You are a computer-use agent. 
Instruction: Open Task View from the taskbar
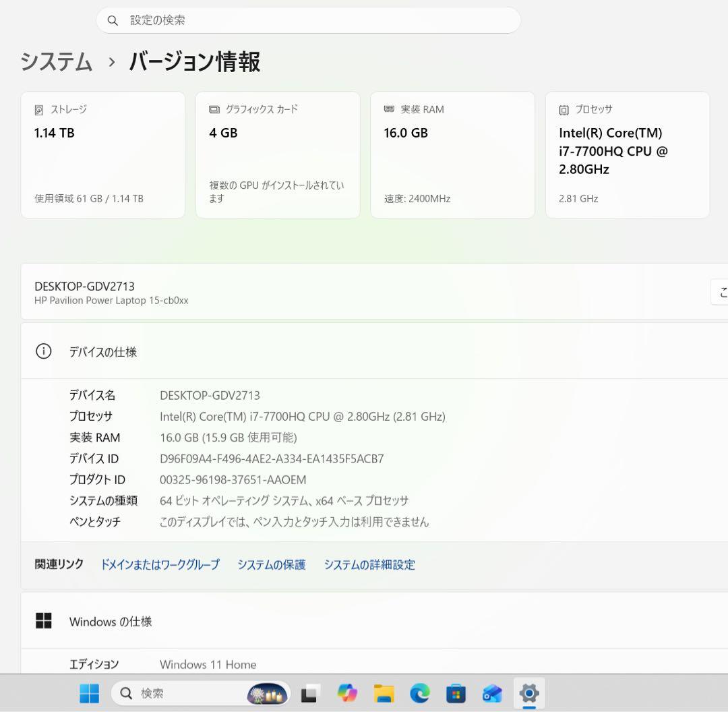pos(309,693)
